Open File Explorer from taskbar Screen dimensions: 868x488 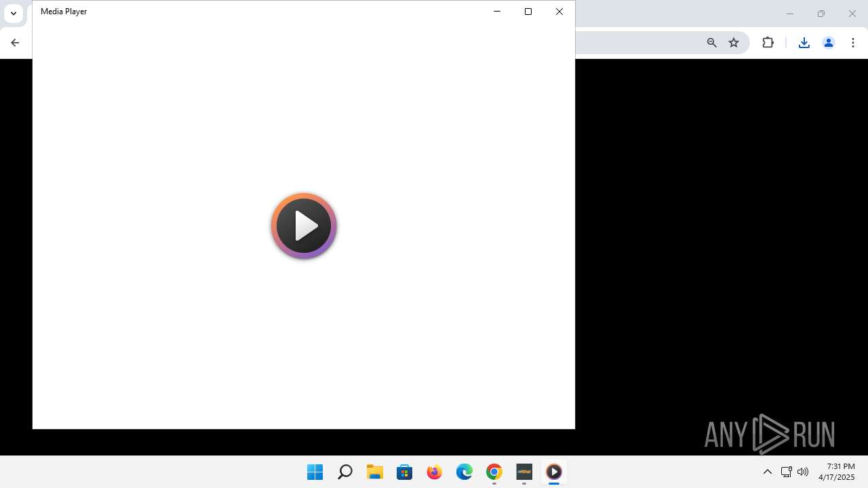375,472
